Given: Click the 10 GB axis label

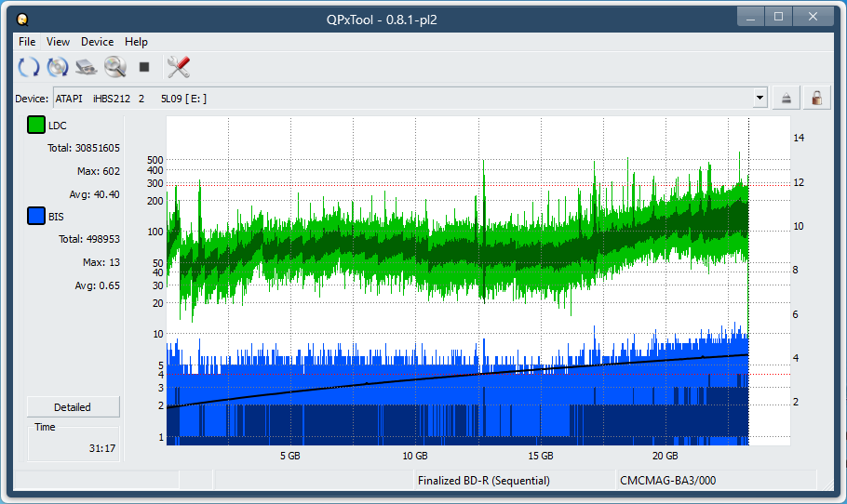Looking at the screenshot, I should click(x=415, y=456).
